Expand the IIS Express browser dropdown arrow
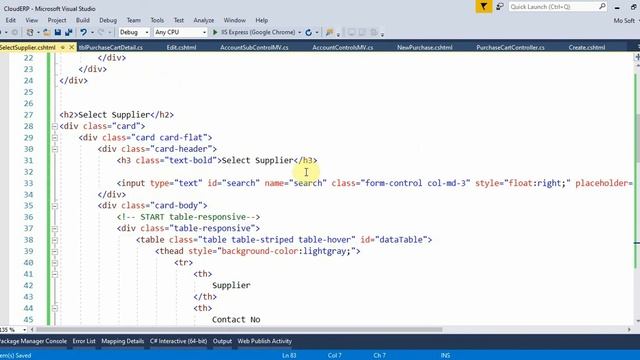This screenshot has width=640, height=360. [x=300, y=32]
